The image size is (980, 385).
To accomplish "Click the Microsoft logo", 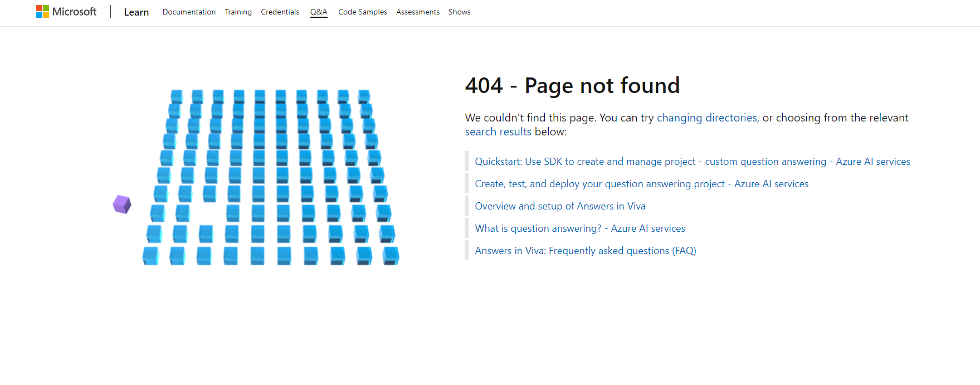I will [66, 12].
